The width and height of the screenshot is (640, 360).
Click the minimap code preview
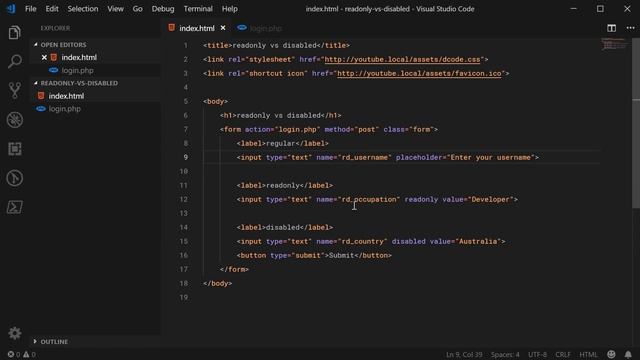[x=613, y=44]
